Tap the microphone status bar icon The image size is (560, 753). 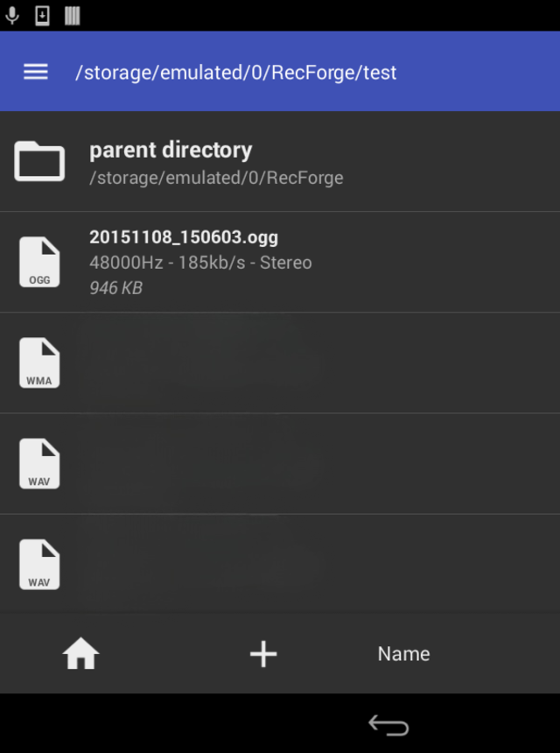(12, 16)
